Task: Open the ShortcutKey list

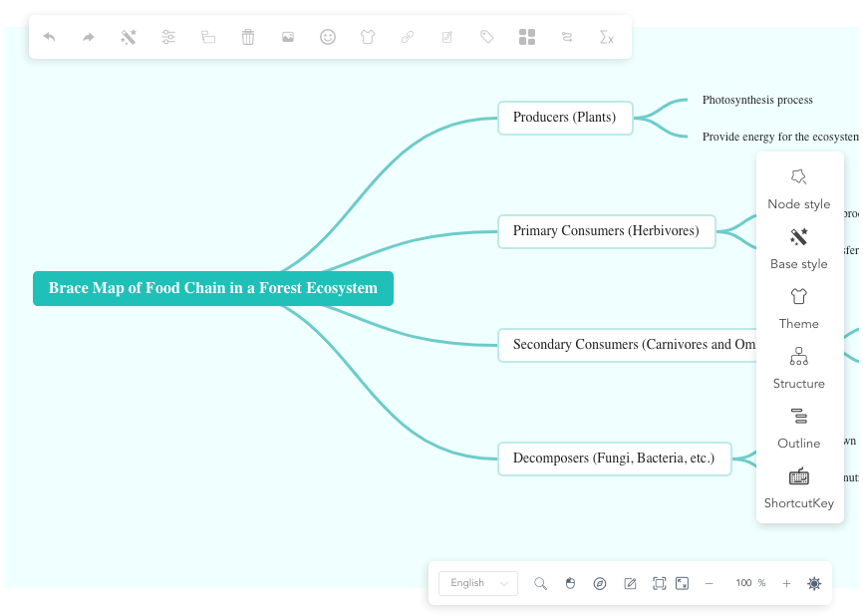Action: click(799, 488)
